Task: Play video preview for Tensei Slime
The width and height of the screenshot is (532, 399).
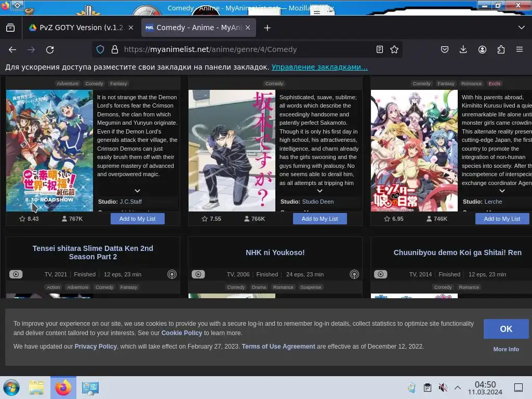Action: tap(16, 274)
